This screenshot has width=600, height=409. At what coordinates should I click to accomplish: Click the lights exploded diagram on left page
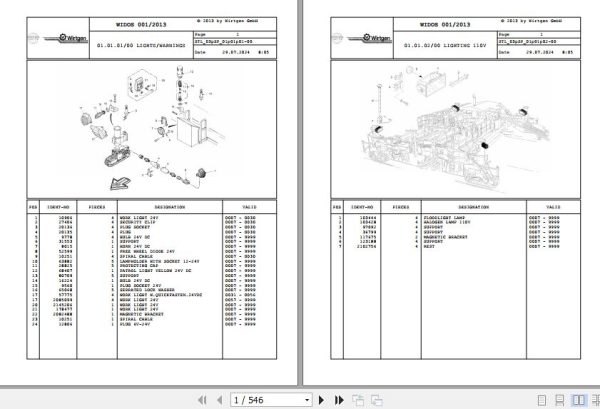[151, 129]
